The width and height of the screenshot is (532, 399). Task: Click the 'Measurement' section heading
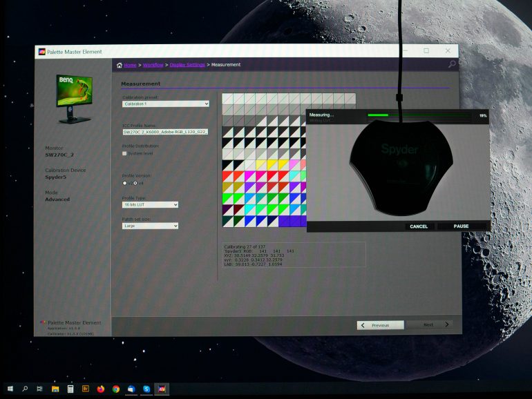[141, 84]
